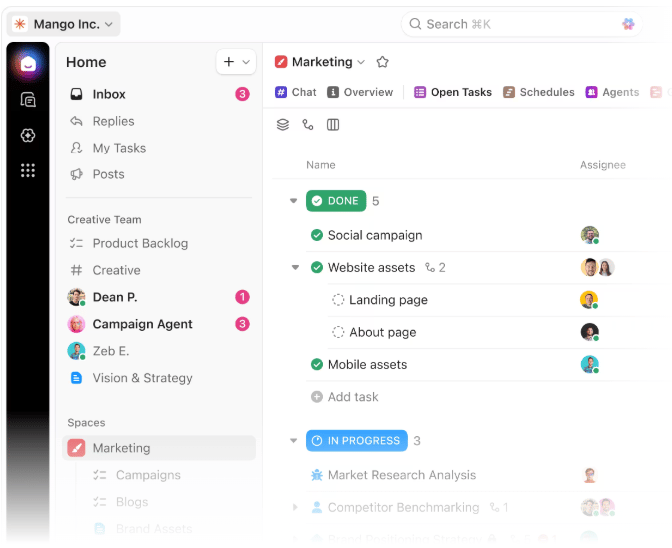Set Landing page status via dashed circle
The image size is (672, 548).
pyautogui.click(x=338, y=300)
